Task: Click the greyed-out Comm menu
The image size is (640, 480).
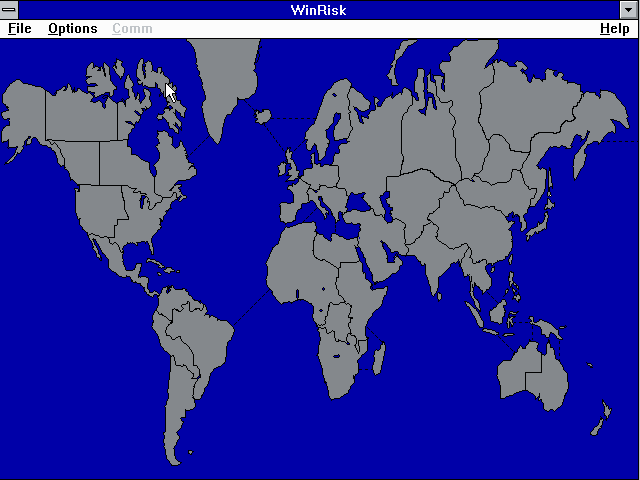Action: (x=132, y=29)
